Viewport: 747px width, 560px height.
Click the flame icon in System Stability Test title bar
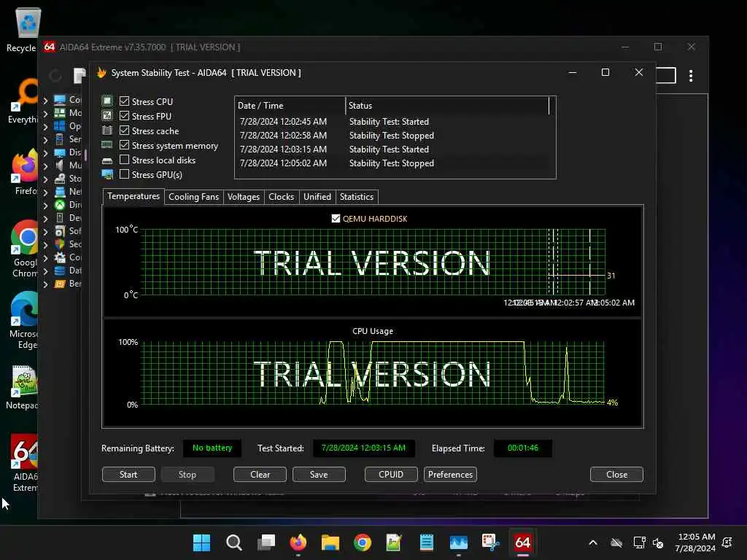pos(101,72)
